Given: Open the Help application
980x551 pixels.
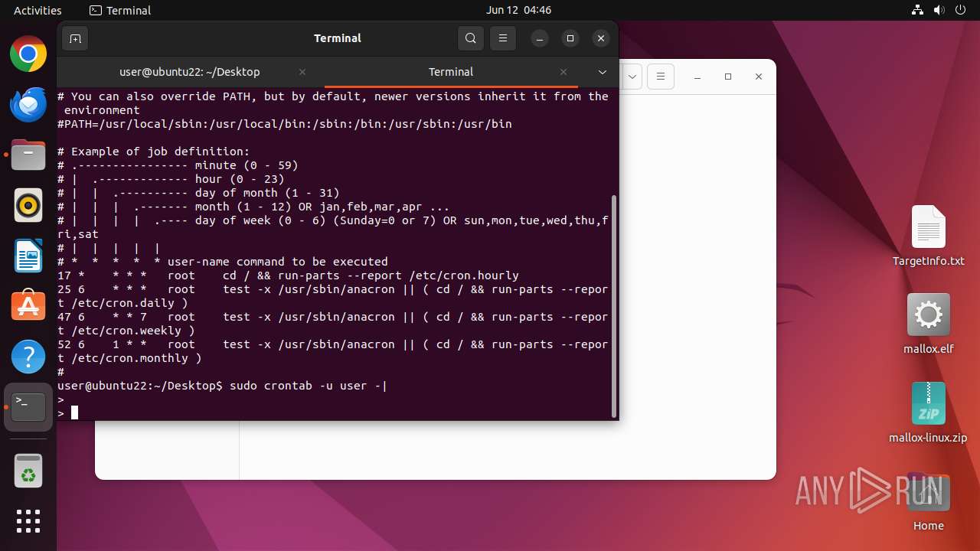Looking at the screenshot, I should pyautogui.click(x=28, y=357).
